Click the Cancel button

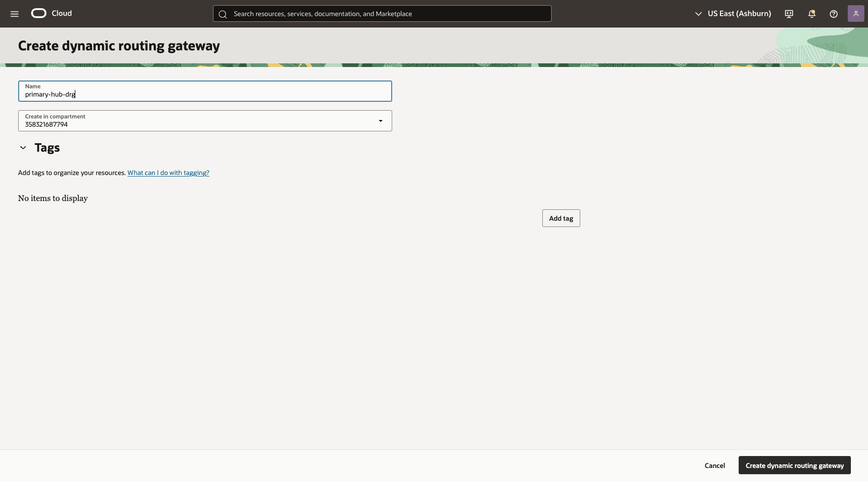pyautogui.click(x=714, y=465)
